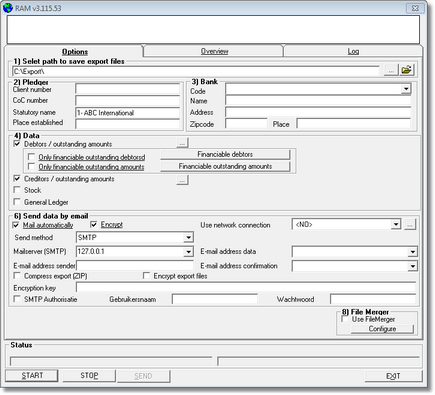Screen dimensions: 435x395
Task: Click the Place established field
Action: click(127, 124)
